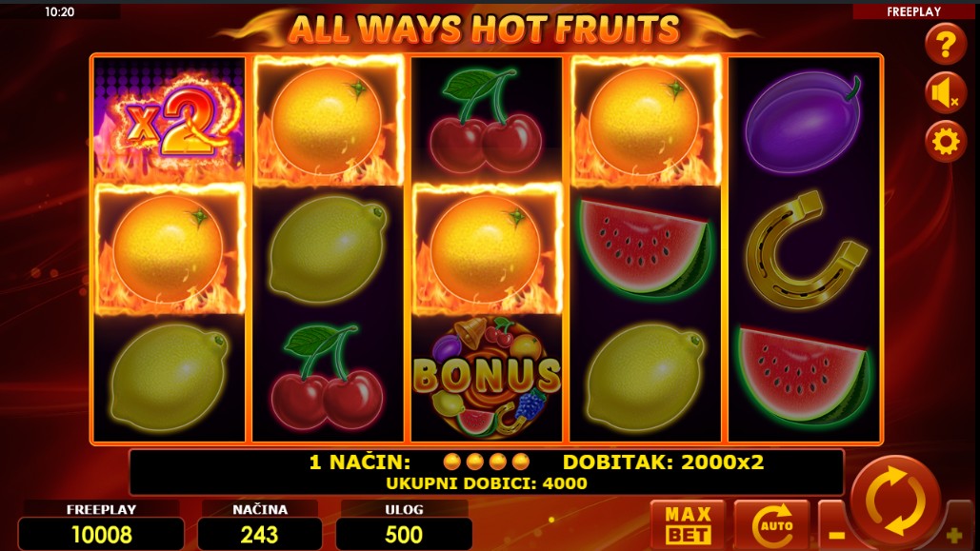Image resolution: width=980 pixels, height=551 pixels.
Task: Select the watermelon on fourth reel
Action: pos(645,247)
